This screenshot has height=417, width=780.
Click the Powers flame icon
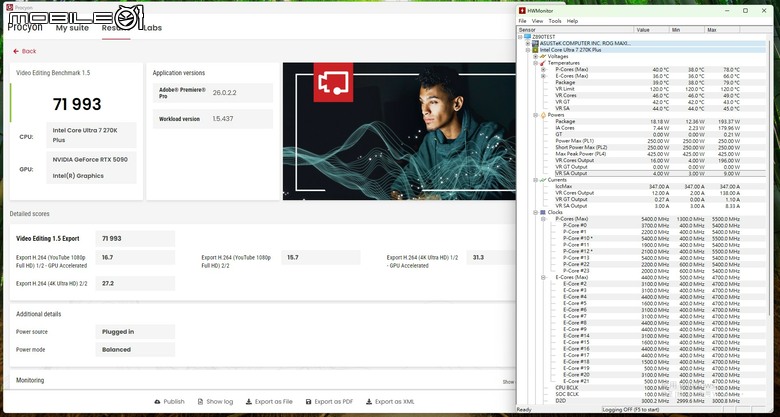(x=543, y=115)
